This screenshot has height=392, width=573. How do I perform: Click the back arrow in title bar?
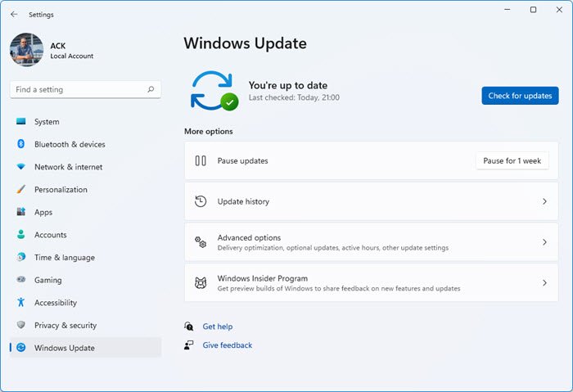14,14
